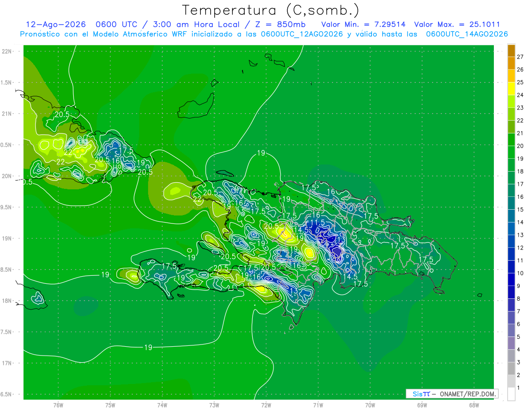Click the orange swatch between legend 26 and 27
The width and height of the screenshot is (532, 411).
(x=511, y=63)
